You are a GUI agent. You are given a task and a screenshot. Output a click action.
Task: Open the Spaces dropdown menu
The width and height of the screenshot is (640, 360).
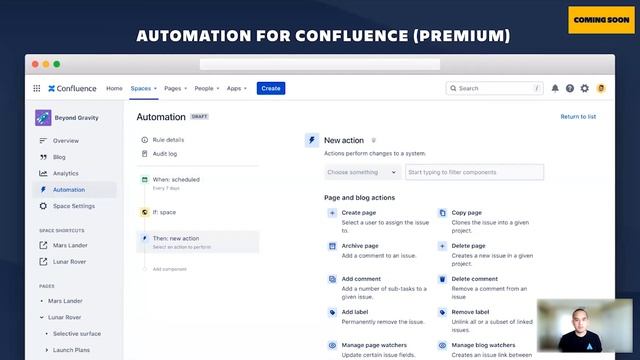tap(144, 88)
